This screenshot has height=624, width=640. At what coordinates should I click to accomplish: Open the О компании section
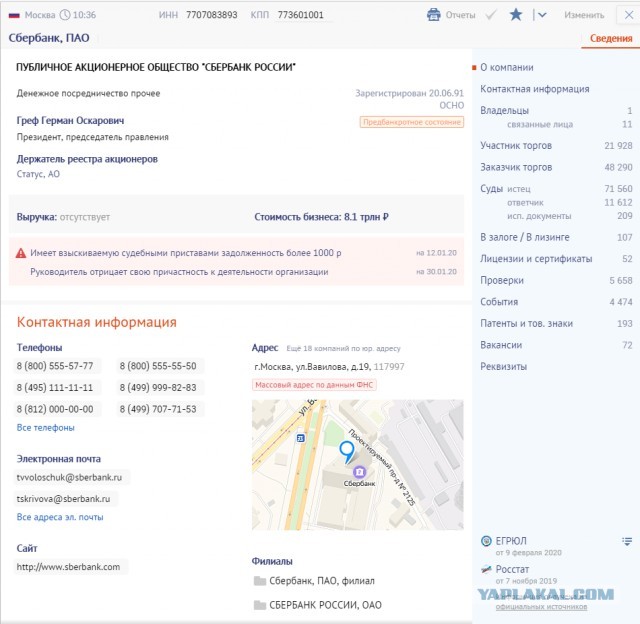(x=507, y=67)
